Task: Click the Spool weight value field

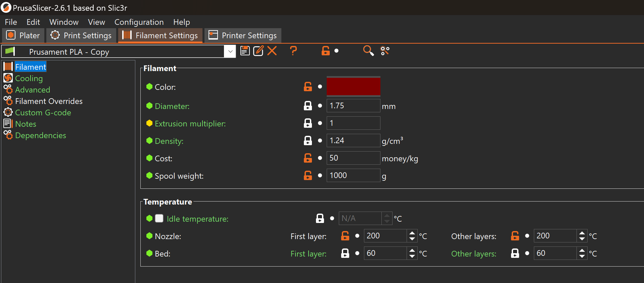Action: 353,175
